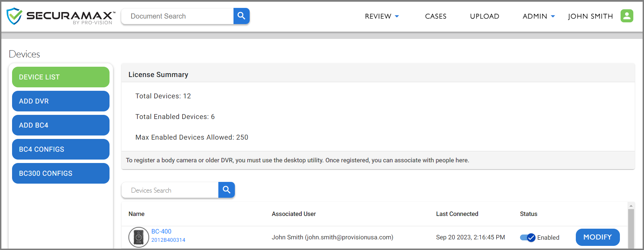Image resolution: width=644 pixels, height=250 pixels.
Task: Click the Add BC4 button
Action: (61, 125)
